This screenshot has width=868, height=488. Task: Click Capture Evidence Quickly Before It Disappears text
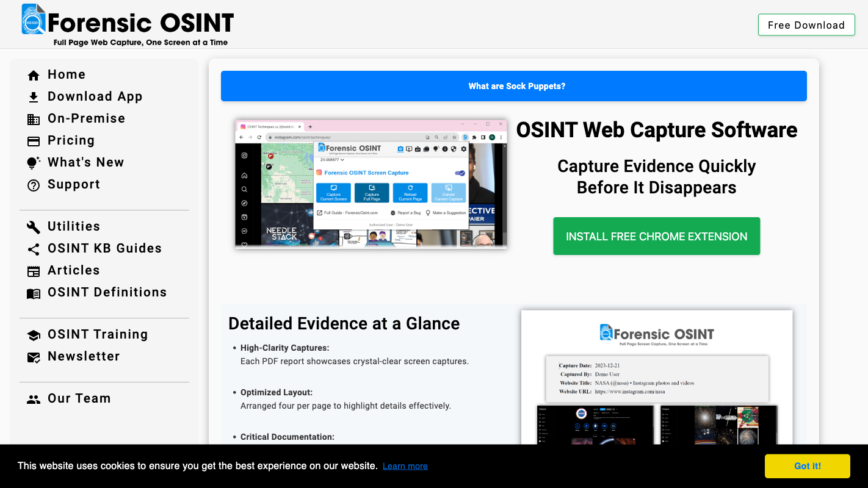(657, 177)
